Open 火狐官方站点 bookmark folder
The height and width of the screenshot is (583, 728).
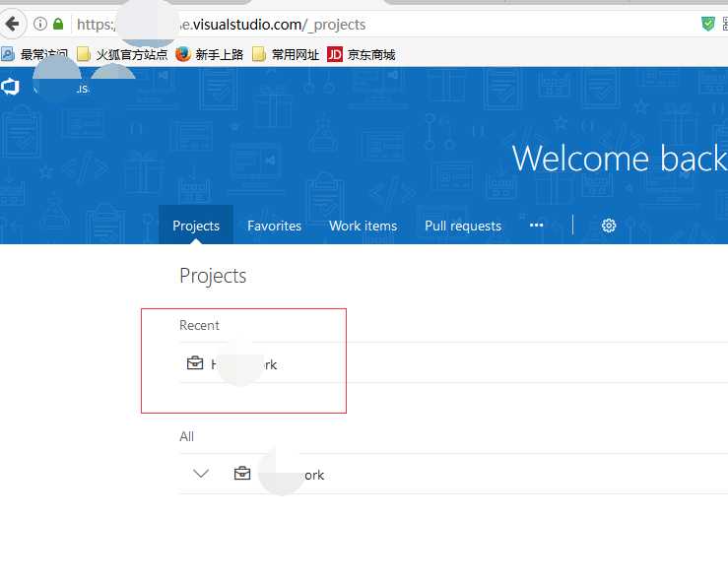coord(122,55)
